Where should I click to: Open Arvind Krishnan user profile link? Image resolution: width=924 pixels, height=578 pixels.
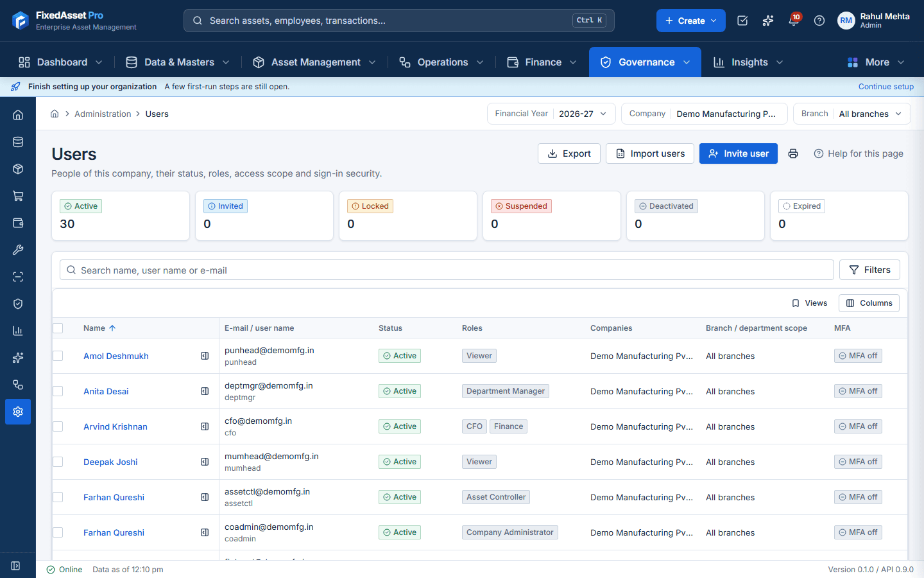tap(116, 426)
